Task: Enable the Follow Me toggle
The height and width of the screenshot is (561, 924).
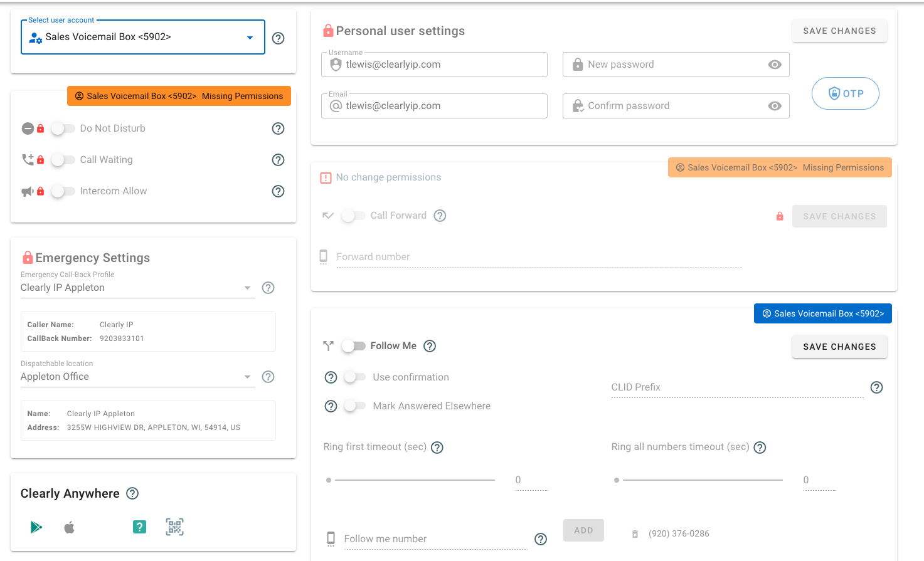Action: (x=354, y=345)
